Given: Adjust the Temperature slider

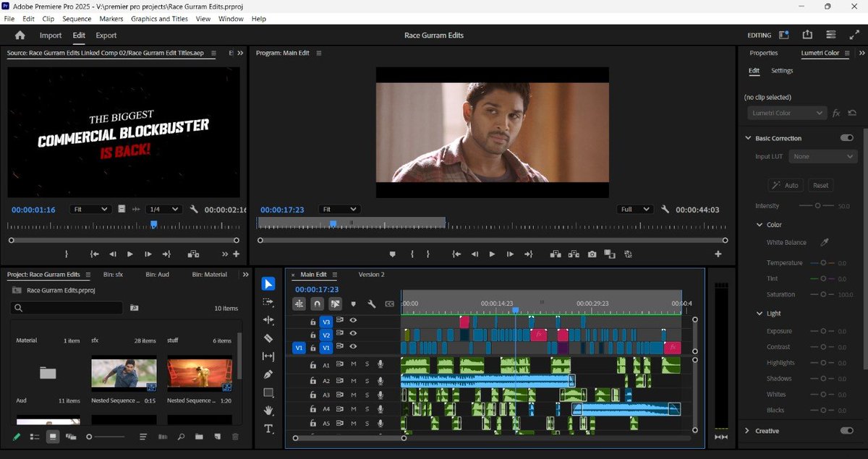Looking at the screenshot, I should [823, 263].
